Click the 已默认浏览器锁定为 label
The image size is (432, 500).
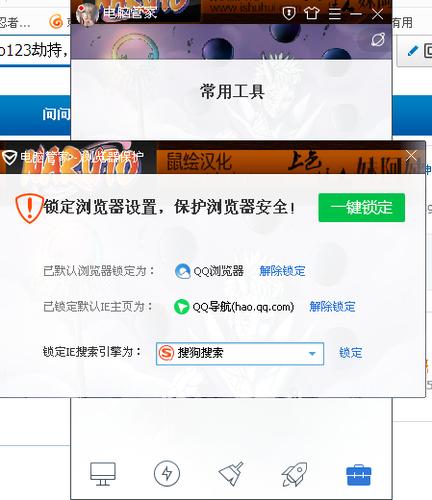tap(99, 271)
